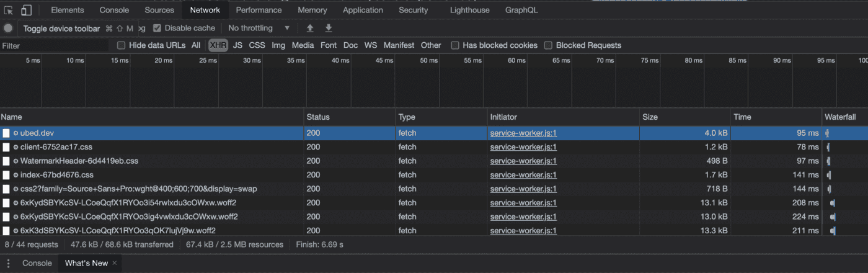Screen dimensions: 868x273
Task: Select 6xKydSBYKcSV-LCoeQqfX1RYOo3i54rwlxdu3cOWxw.woff2 request
Action: click(x=128, y=203)
